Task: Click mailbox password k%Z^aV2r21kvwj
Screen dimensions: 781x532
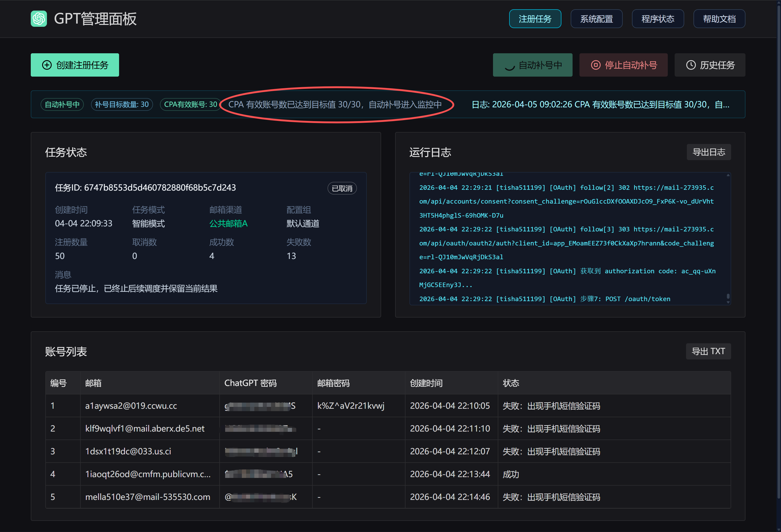Action: (351, 406)
